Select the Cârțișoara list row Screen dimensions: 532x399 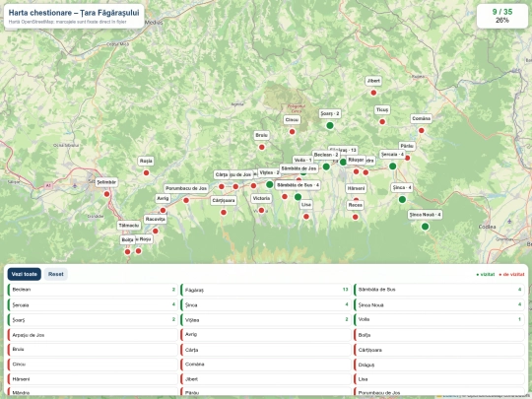point(439,350)
